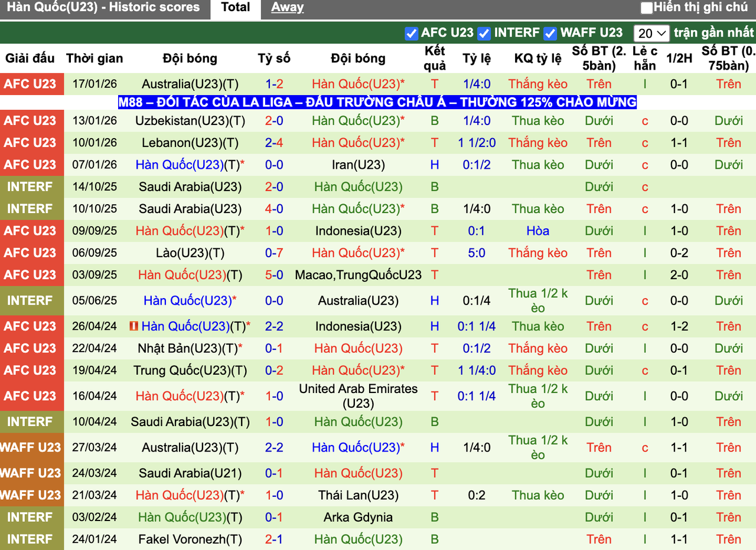756x550 pixels.
Task: Click "Thắng kèo" in the Lebanon match row
Action: pyautogui.click(x=537, y=142)
